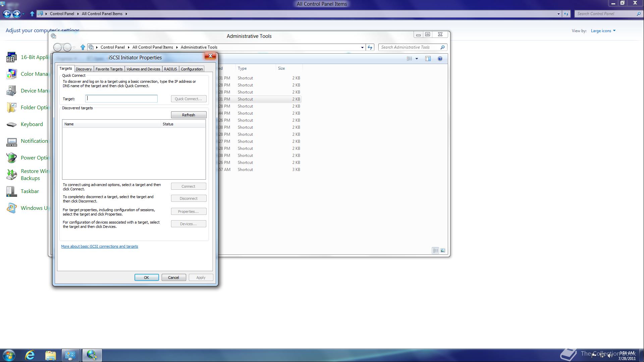
Task: Toggle the preview pane icon
Action: (428, 59)
